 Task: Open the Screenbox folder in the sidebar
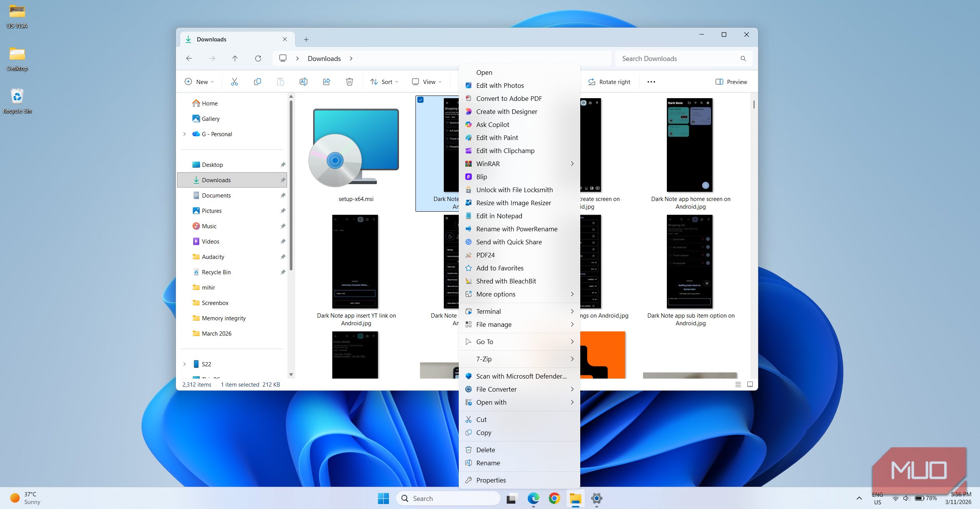tap(231, 303)
